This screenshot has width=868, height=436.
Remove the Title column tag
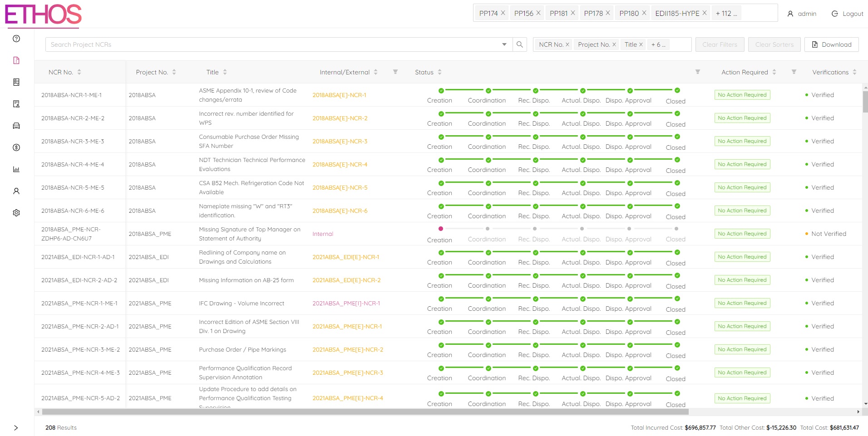(x=641, y=44)
